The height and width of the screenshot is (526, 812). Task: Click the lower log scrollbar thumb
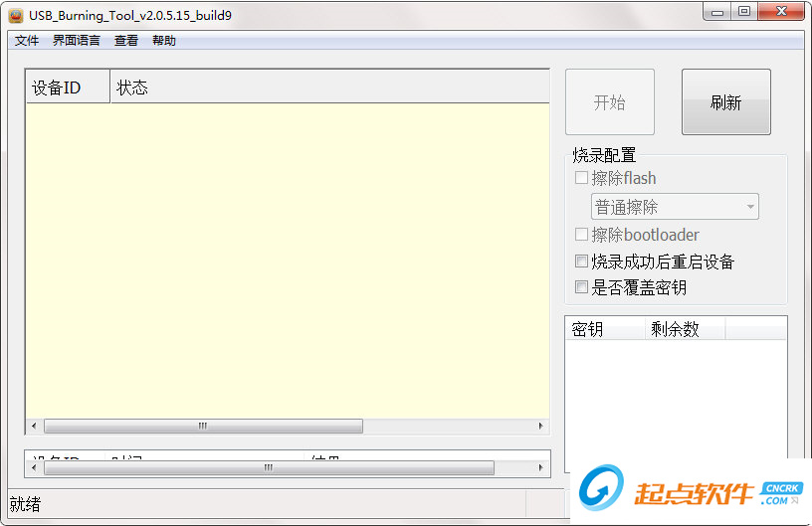pyautogui.click(x=270, y=467)
